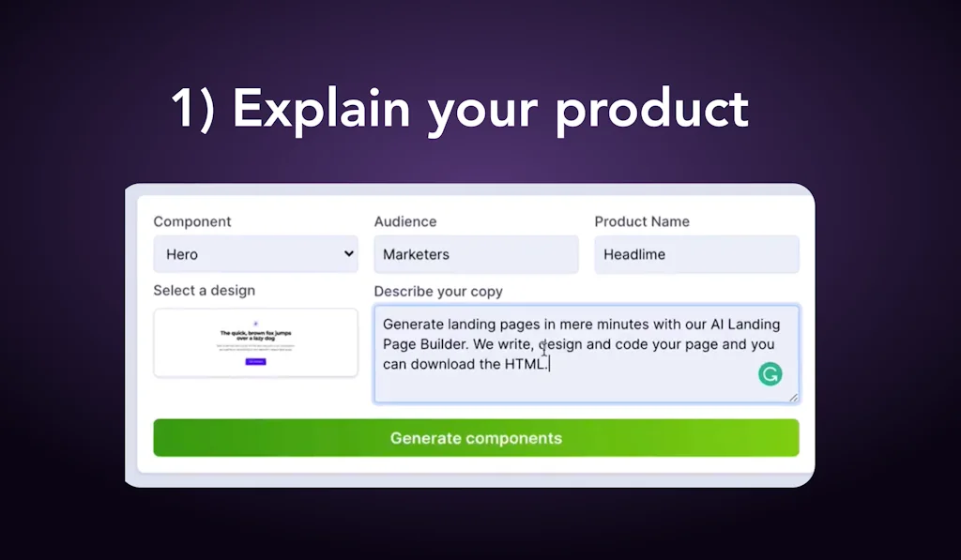The image size is (961, 560).
Task: Click the green Grammarly icon
Action: pyautogui.click(x=770, y=373)
